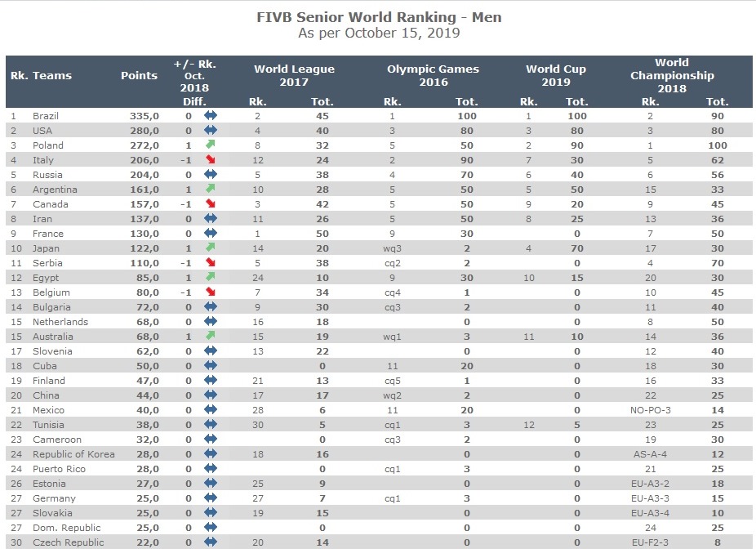Click the '+/- Rk. Oct. 2018' column header
756x549 pixels.
(x=195, y=76)
